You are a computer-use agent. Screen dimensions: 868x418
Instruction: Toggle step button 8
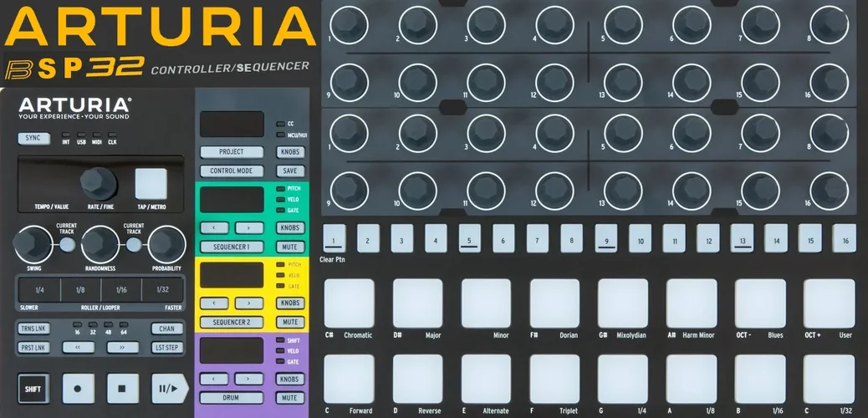(571, 238)
